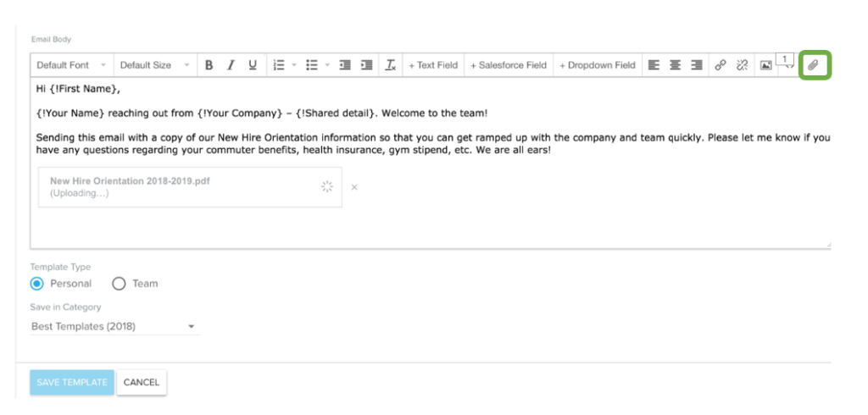Screen dimensions: 868x415
Task: Select the Team template type
Action: [119, 284]
